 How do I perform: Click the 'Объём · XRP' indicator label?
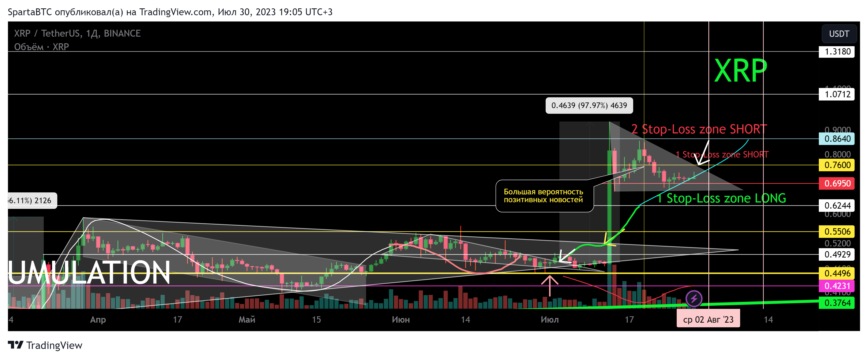click(x=42, y=47)
